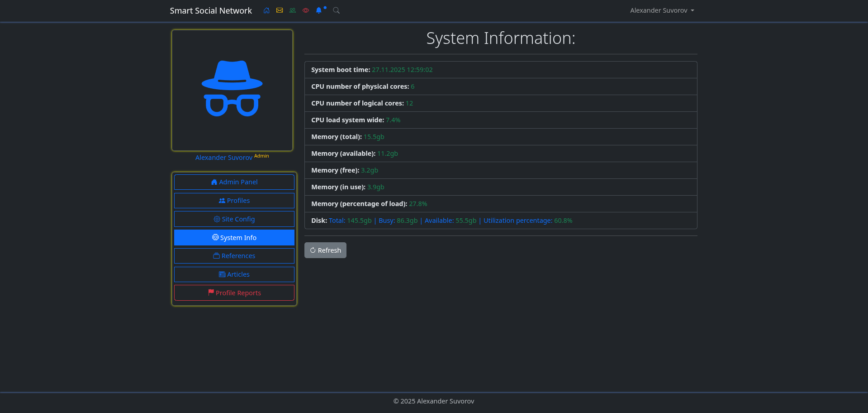Select boot time value 27.11.2025 12:59:02
Screen dimensions: 868x413
(402, 70)
